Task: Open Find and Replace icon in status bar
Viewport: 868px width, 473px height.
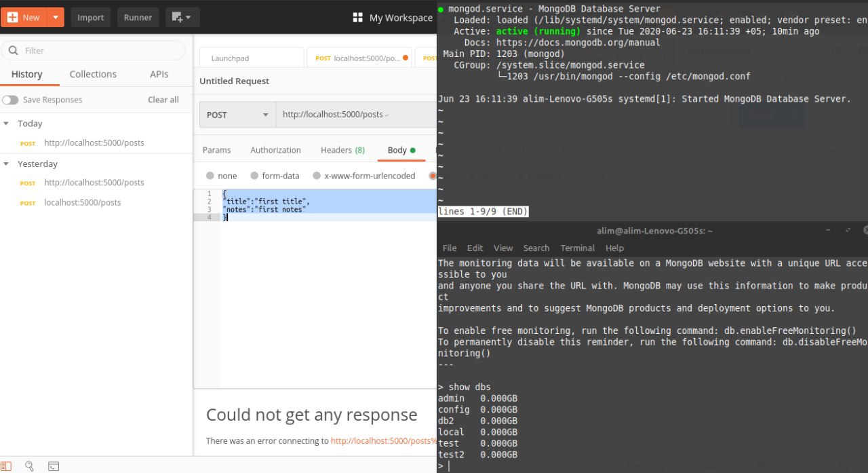Action: coord(29,466)
